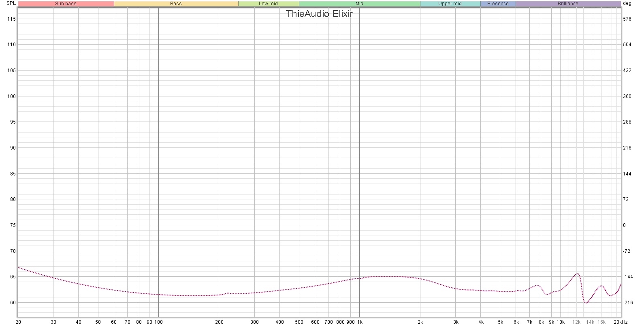
Task: Click the deg axis label
Action: pyautogui.click(x=627, y=3)
